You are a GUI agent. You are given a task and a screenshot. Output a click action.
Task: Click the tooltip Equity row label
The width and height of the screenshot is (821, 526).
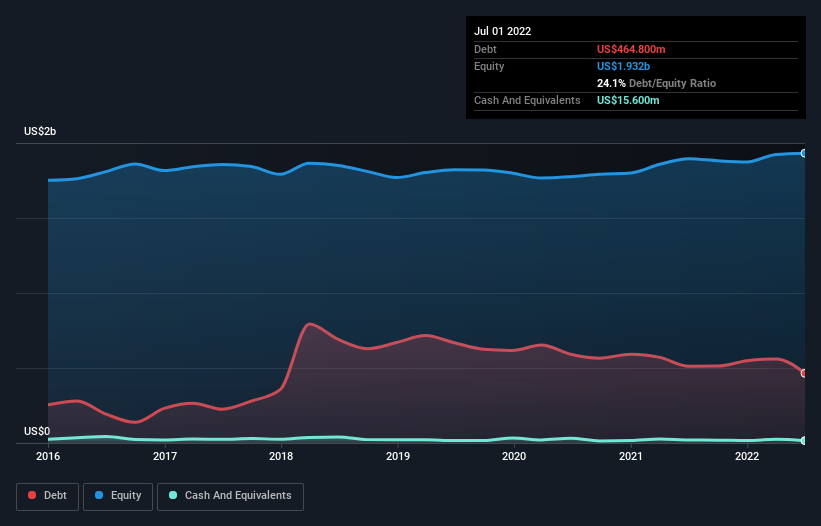click(489, 66)
